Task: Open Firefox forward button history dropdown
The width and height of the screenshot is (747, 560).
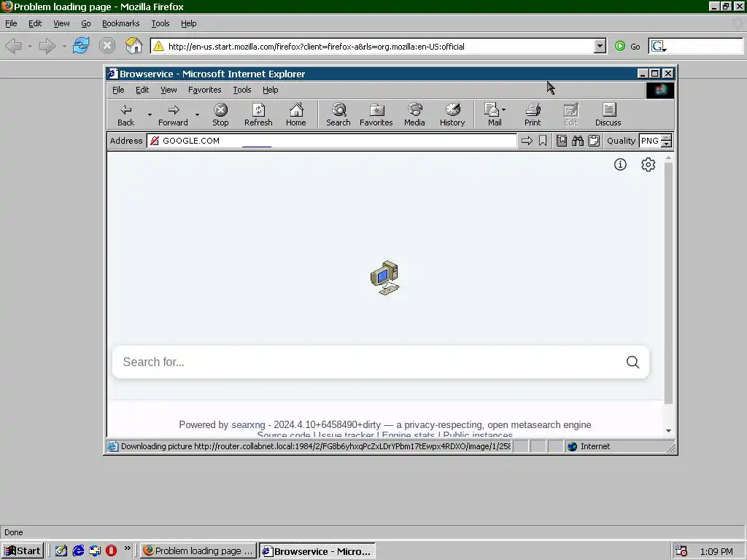Action: point(64,46)
